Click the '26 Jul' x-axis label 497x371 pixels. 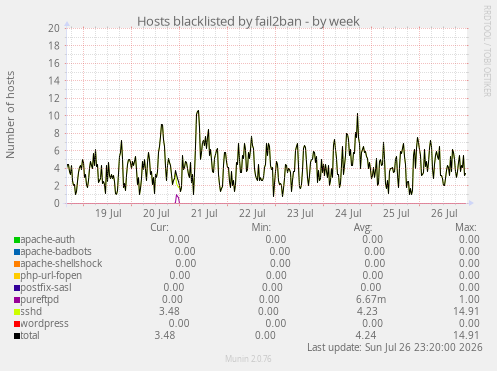coord(444,213)
